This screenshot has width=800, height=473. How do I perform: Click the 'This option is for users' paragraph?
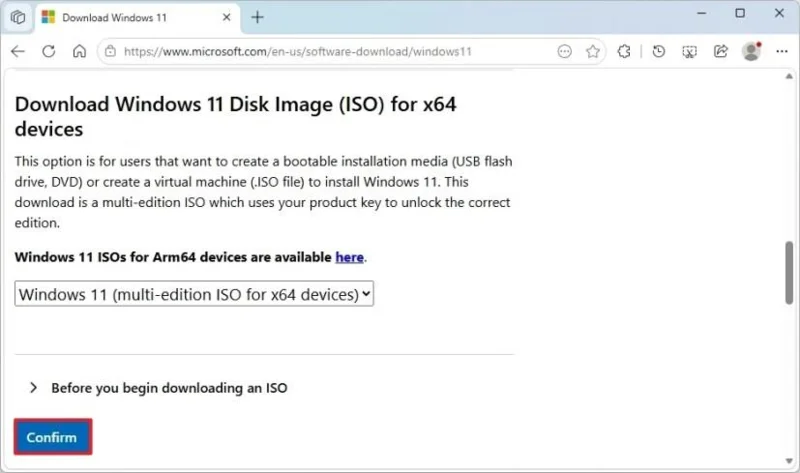[x=263, y=192]
